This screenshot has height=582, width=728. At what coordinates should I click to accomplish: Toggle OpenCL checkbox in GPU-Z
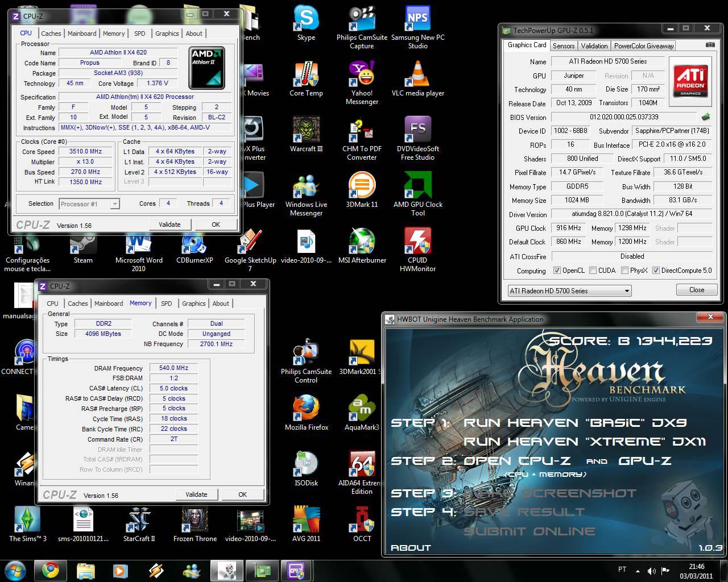click(557, 271)
